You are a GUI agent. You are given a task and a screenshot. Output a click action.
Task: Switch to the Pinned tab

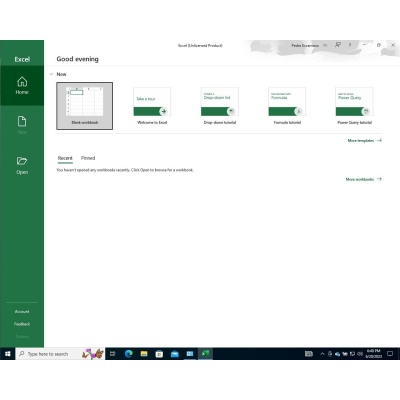coord(88,158)
